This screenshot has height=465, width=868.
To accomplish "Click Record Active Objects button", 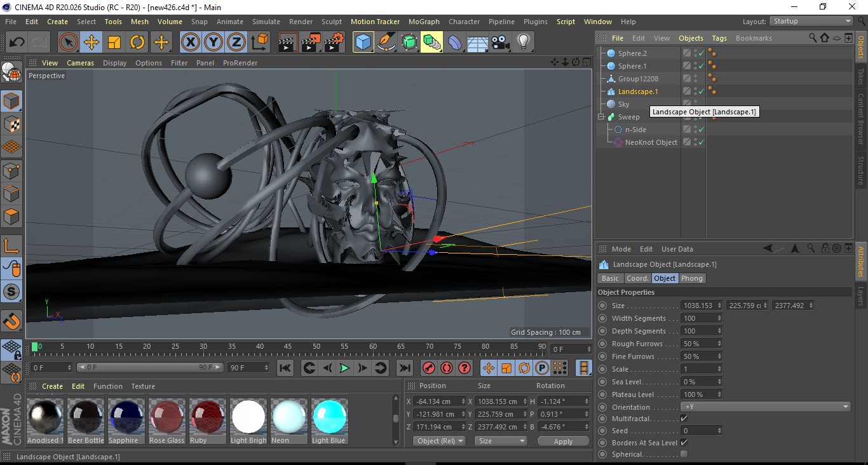I will click(x=429, y=368).
